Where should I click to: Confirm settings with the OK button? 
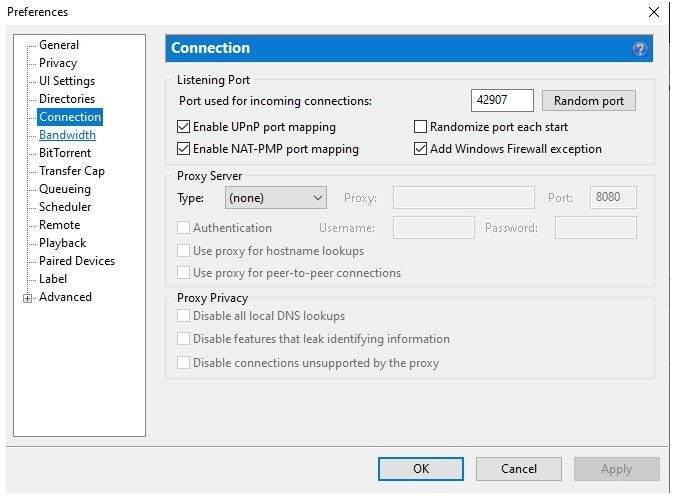coord(421,469)
